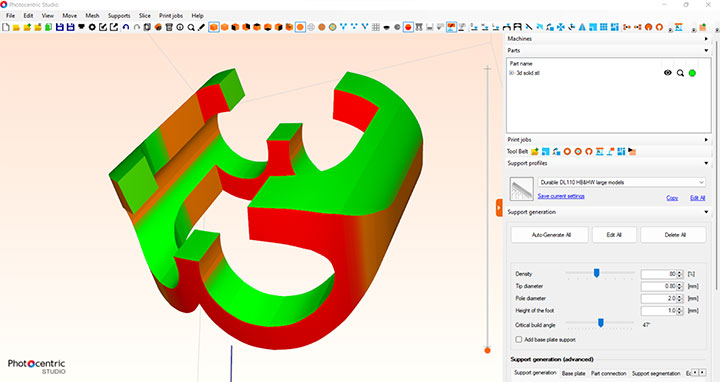
Task: Click the new file icon in toolbar
Action: (6, 28)
